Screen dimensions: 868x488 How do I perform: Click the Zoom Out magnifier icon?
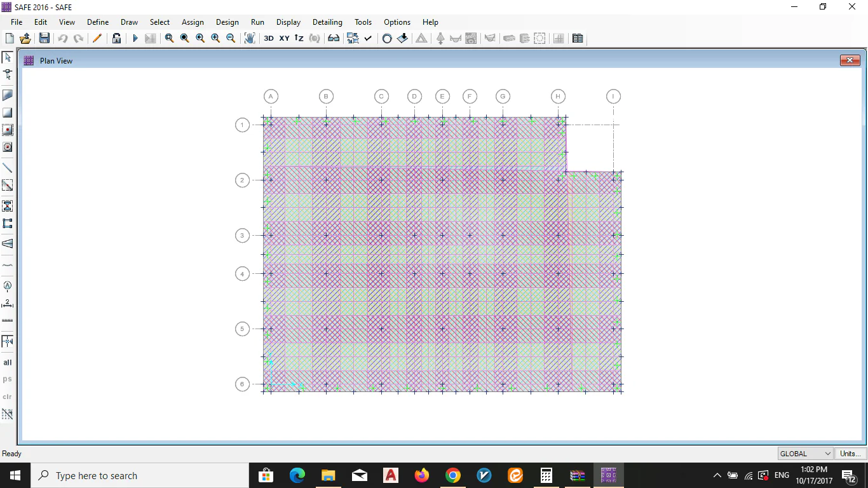[231, 38]
